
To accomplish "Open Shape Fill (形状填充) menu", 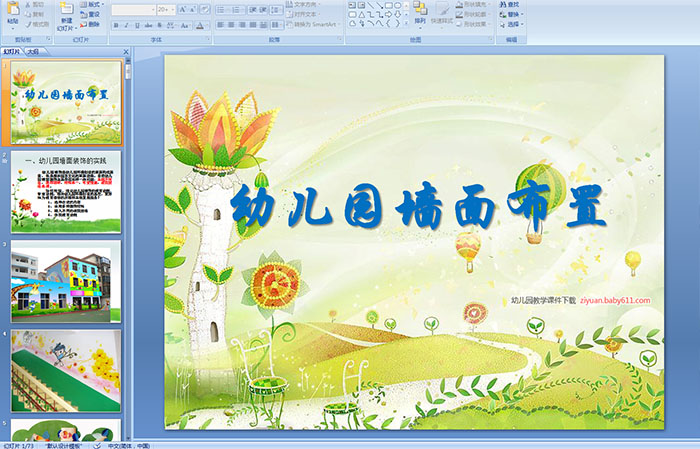I will point(473,4).
